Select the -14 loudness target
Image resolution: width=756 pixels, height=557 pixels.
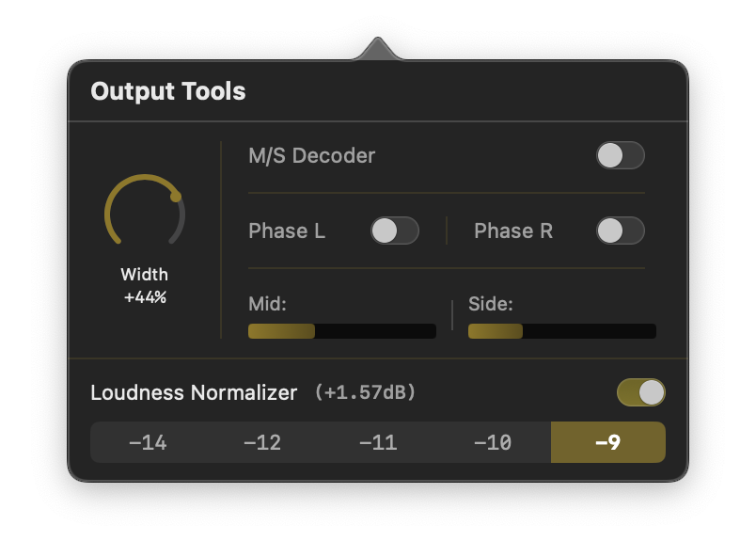148,442
